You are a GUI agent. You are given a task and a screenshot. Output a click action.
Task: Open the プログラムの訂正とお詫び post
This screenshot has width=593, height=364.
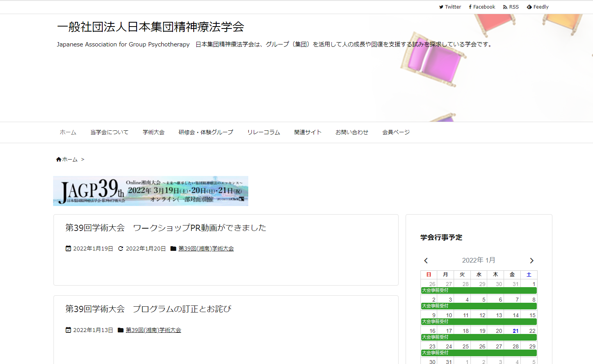tap(148, 309)
